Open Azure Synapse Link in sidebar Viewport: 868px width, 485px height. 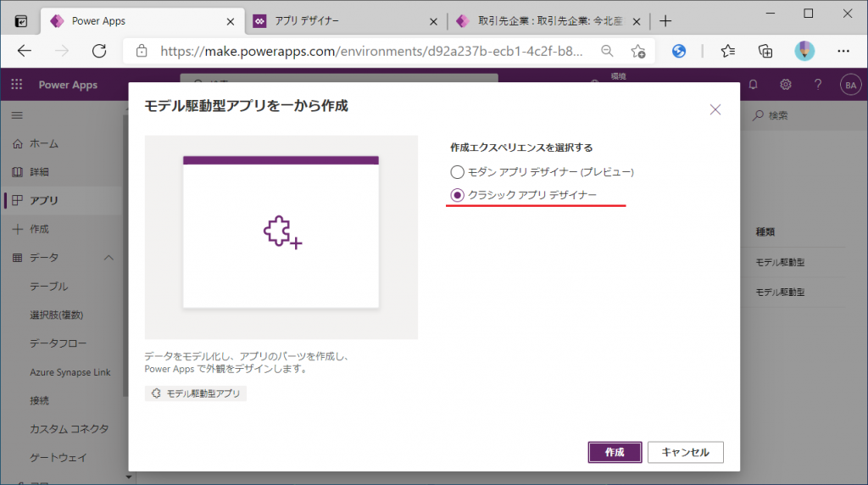[70, 372]
